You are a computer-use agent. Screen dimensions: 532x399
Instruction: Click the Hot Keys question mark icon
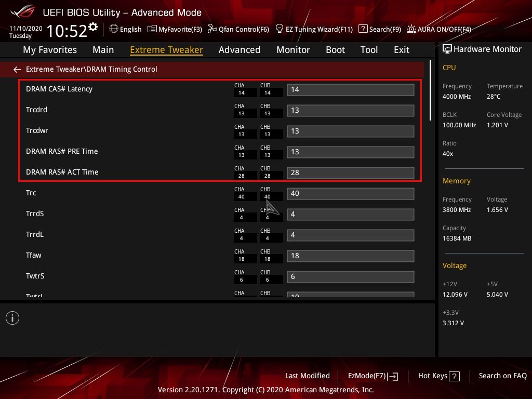click(x=454, y=376)
